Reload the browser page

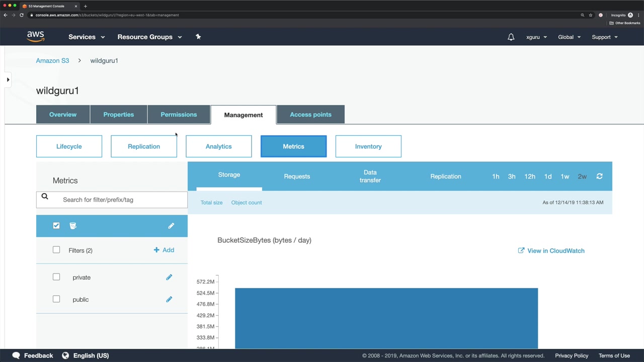22,15
